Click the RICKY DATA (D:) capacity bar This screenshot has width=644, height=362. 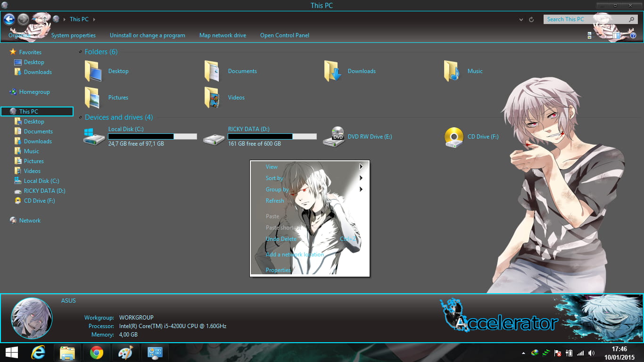272,136
